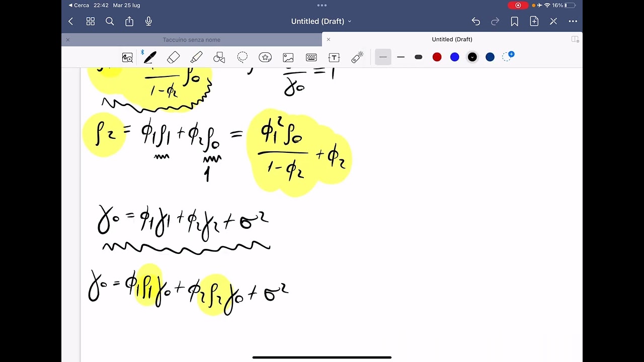The width and height of the screenshot is (644, 362).
Task: Open the Untitled (Draft) title dropdown
Action: [x=321, y=21]
